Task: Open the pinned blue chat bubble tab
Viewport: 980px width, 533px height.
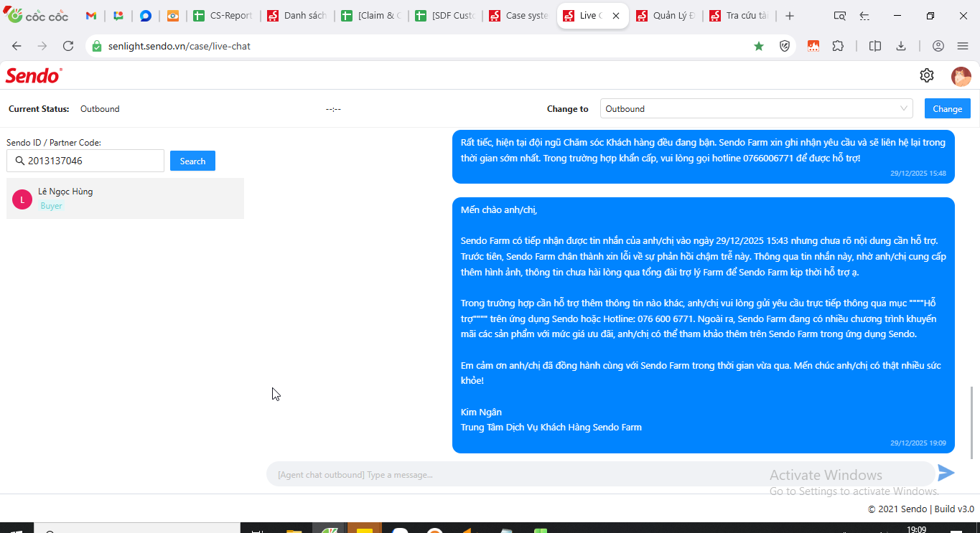Action: 146,16
